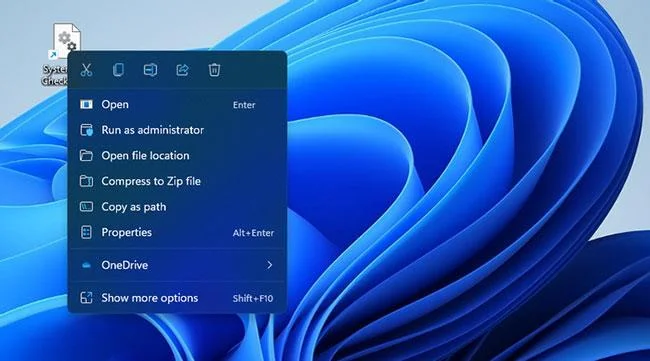Click the zip folder icon beside Compress

pos(86,181)
